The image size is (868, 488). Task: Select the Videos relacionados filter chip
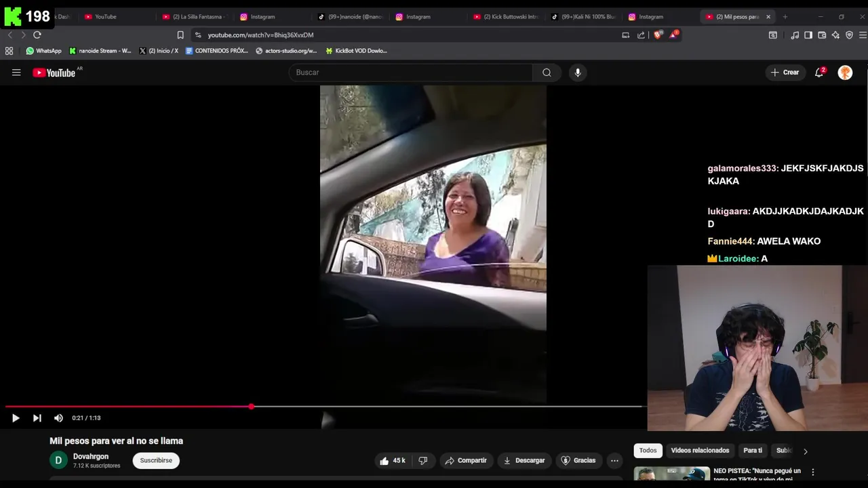pyautogui.click(x=700, y=450)
